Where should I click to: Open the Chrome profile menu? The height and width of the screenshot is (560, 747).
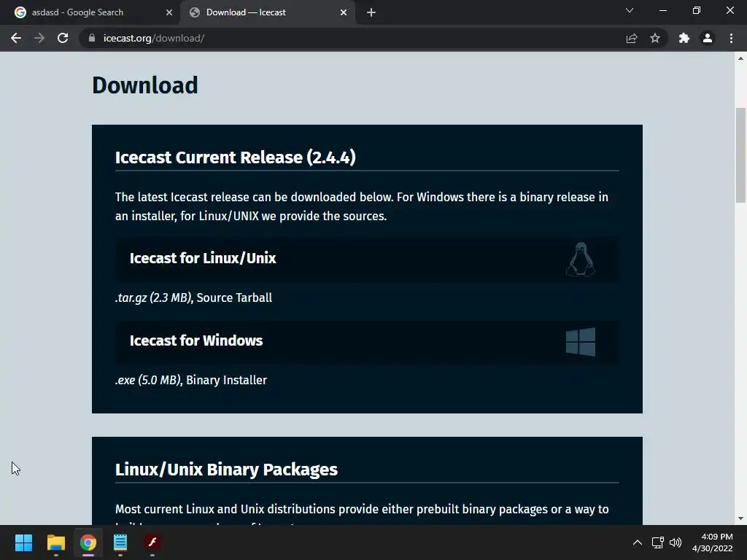[x=708, y=38]
